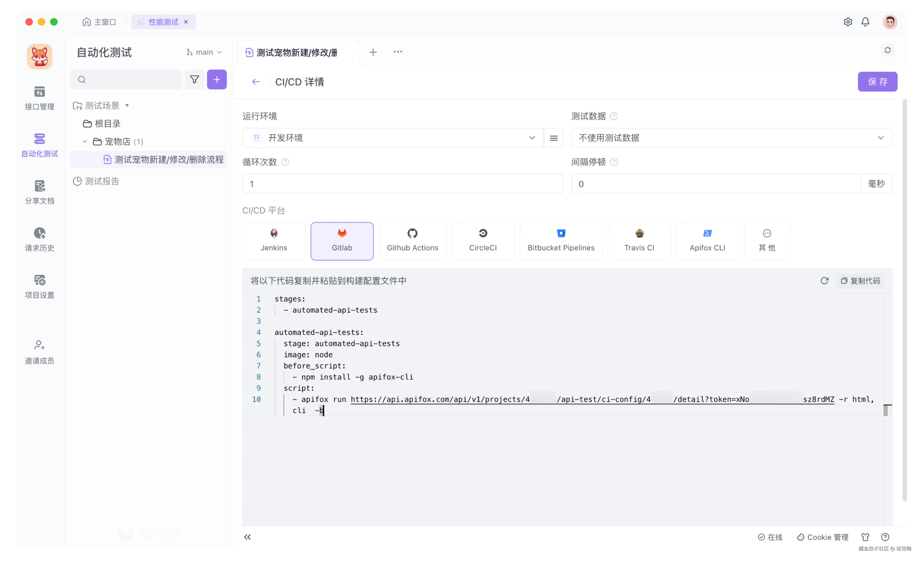This screenshot has height=564, width=924.
Task: Select the Travis CI platform option
Action: tap(639, 241)
